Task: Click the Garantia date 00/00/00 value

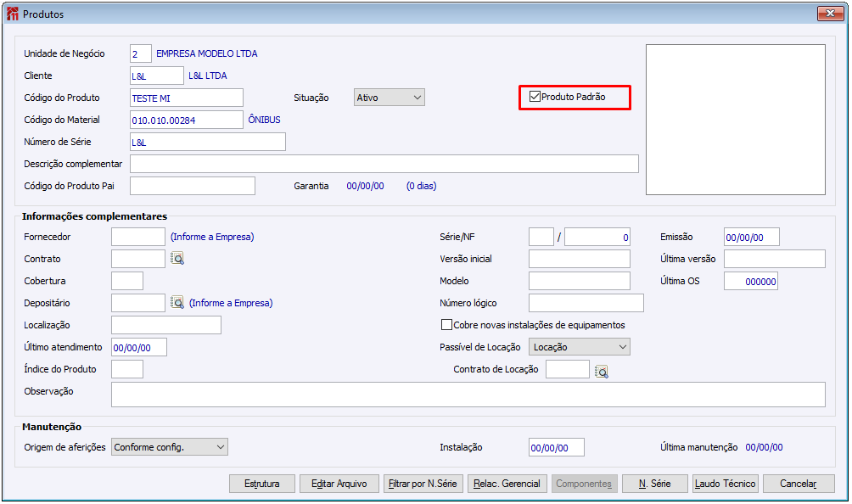Action: coord(365,186)
